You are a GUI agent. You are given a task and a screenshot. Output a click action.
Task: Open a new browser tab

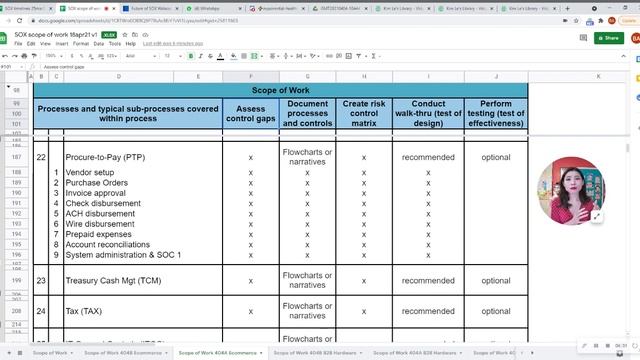coord(567,8)
